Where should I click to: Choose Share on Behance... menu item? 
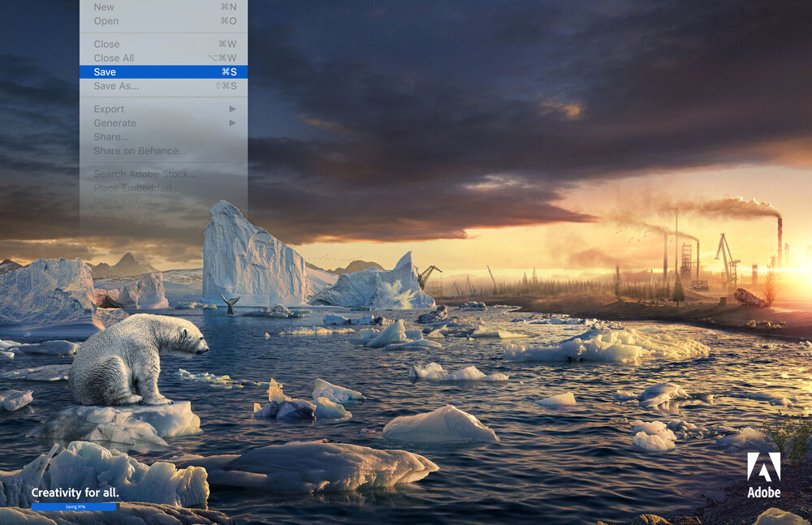tap(140, 150)
